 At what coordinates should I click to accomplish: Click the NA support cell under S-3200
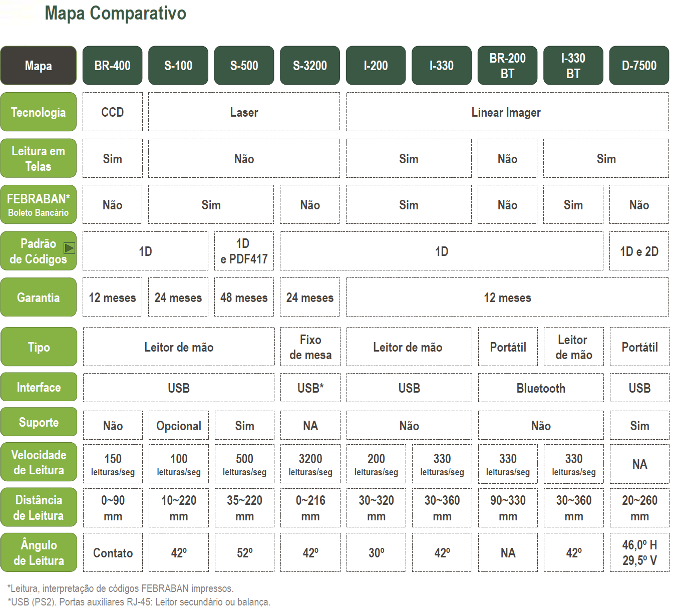(310, 425)
